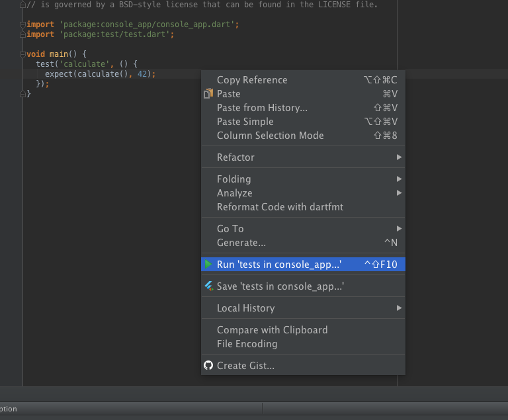Collapse the first import line fold marker
Screen dimensions: 508x420
click(x=22, y=24)
